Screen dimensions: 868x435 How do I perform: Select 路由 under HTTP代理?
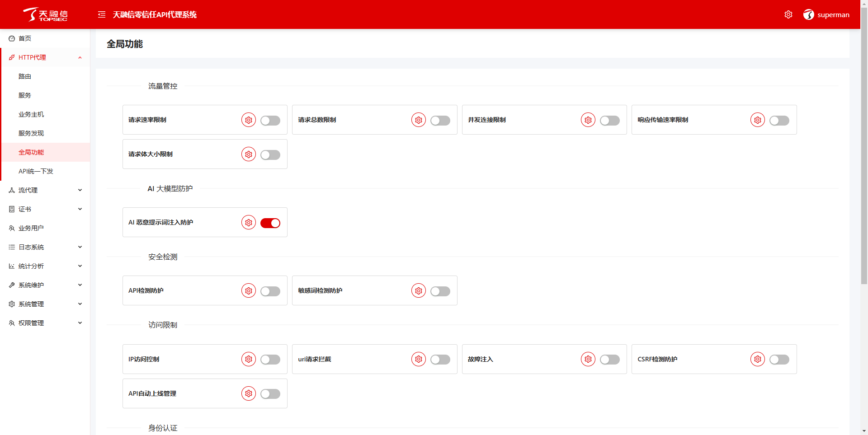(25, 76)
